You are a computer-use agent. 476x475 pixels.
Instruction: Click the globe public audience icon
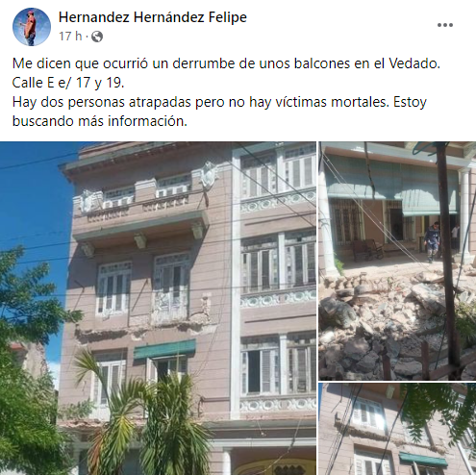tap(97, 37)
